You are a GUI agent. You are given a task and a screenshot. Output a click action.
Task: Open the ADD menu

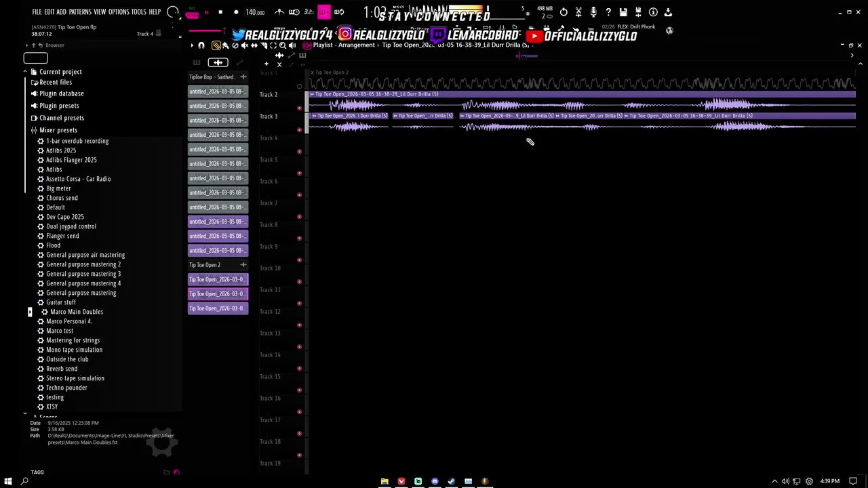pyautogui.click(x=62, y=12)
